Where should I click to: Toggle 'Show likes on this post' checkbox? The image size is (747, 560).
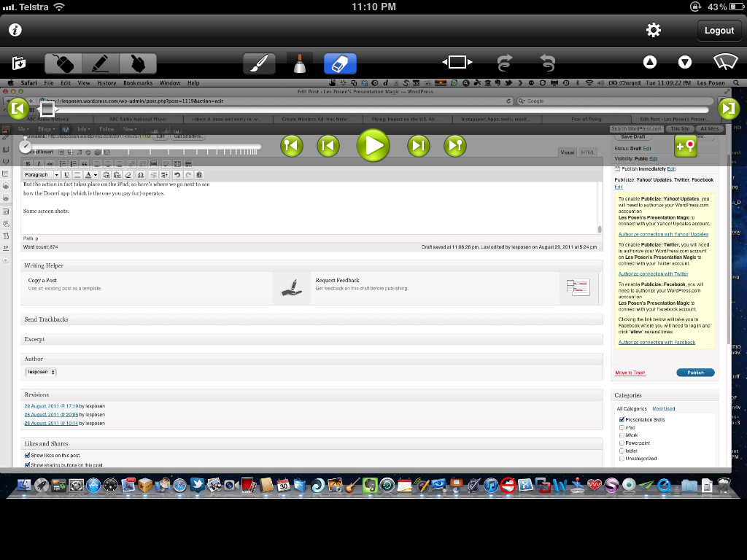(x=28, y=455)
